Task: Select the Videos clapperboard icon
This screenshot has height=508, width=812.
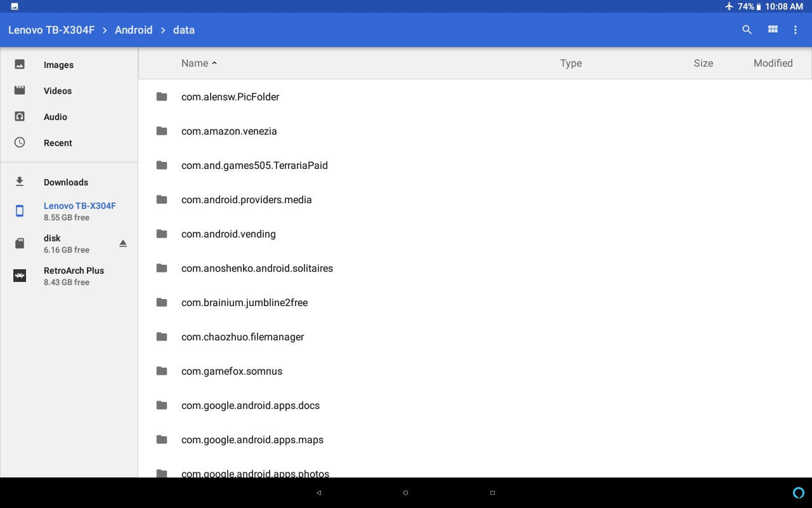Action: [x=20, y=90]
